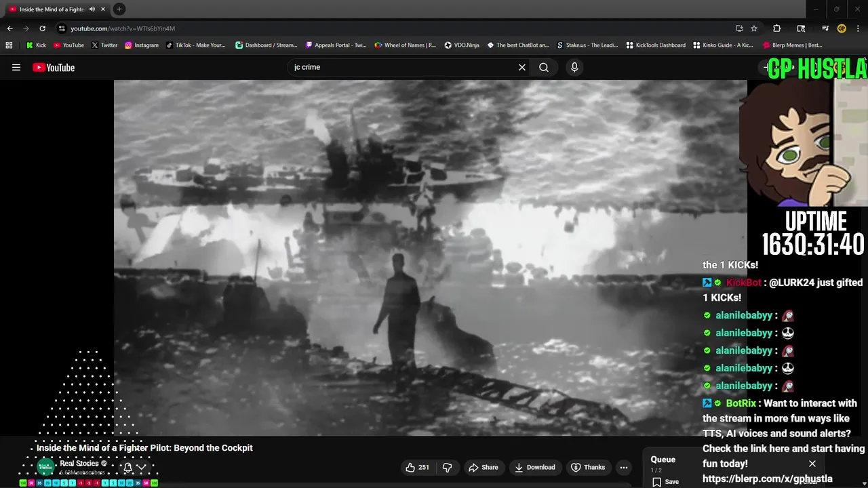Open the Wheel of Names bookmark
The width and height of the screenshot is (868, 488).
click(406, 45)
